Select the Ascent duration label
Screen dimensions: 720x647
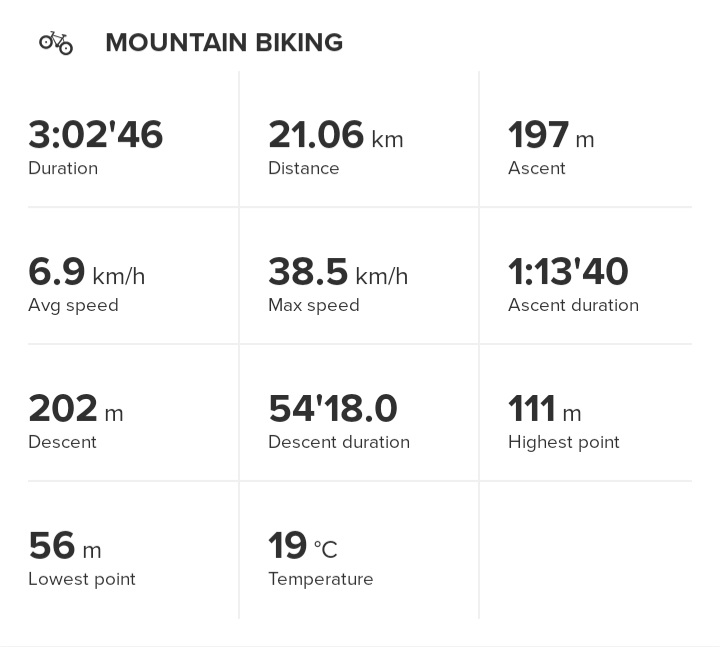pos(573,305)
